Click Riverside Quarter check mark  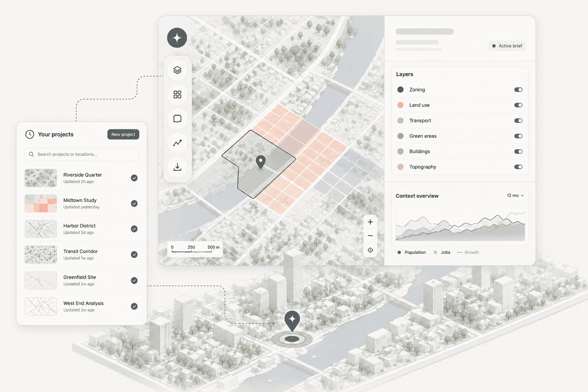coord(134,178)
